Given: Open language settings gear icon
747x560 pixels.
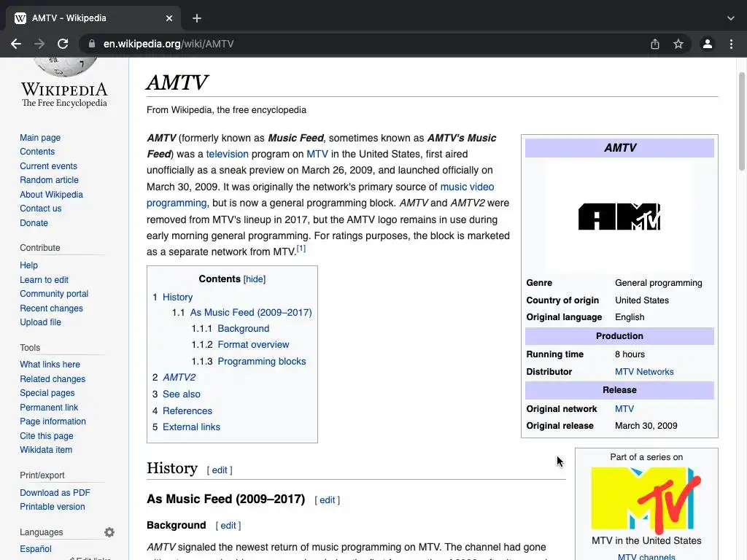Looking at the screenshot, I should (x=109, y=532).
